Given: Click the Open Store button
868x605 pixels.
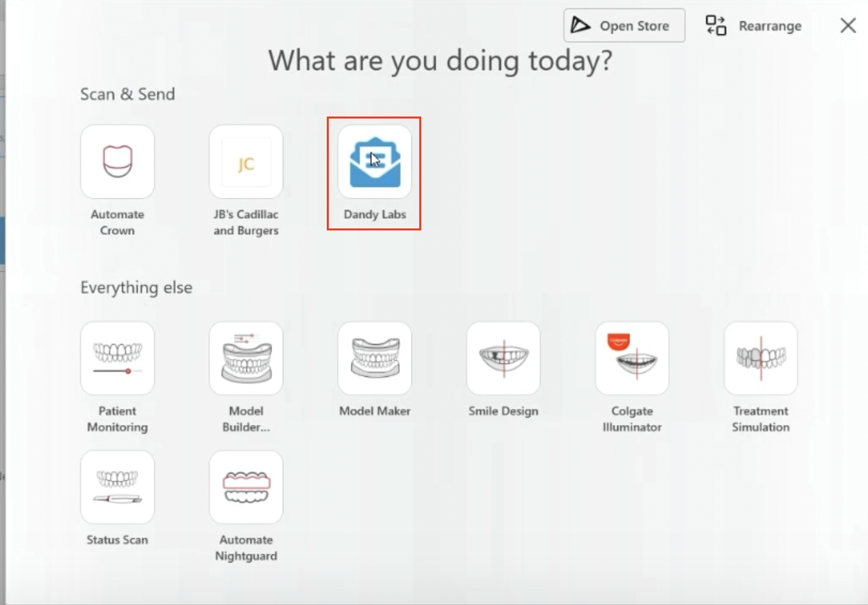Looking at the screenshot, I should click(x=624, y=25).
